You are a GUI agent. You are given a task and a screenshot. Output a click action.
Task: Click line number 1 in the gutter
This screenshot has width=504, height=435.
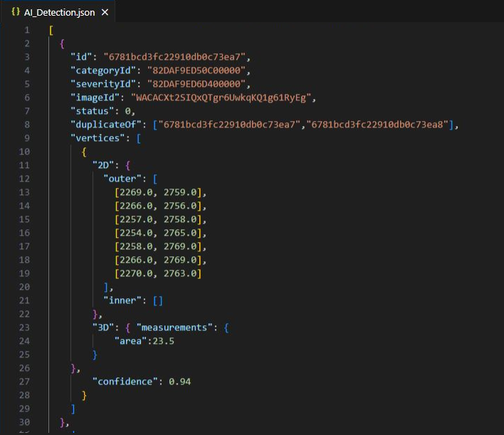pos(26,30)
